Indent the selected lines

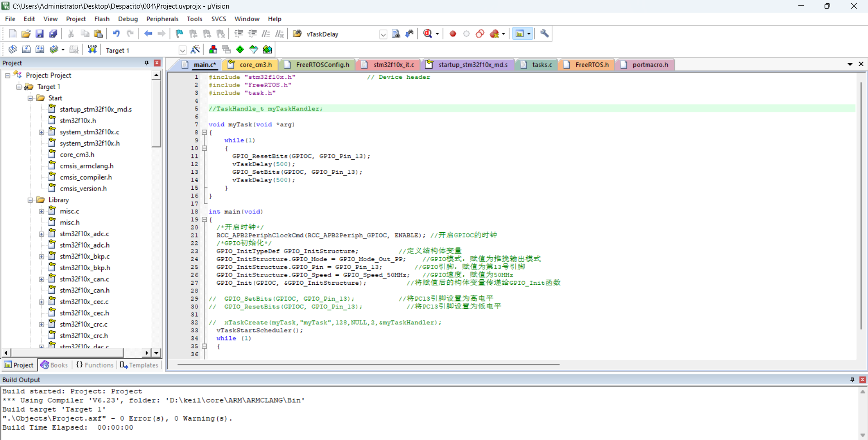[239, 34]
